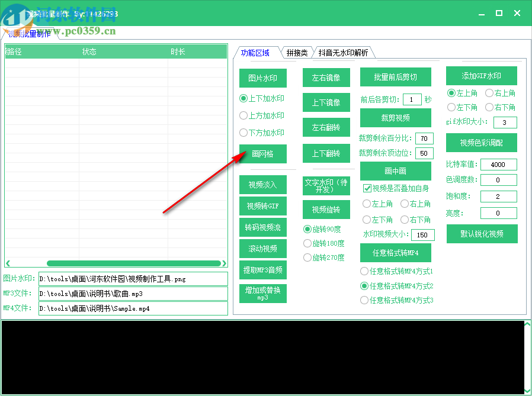Click the 视频转GIF button
Image resolution: width=532 pixels, height=396 pixels.
tap(262, 206)
